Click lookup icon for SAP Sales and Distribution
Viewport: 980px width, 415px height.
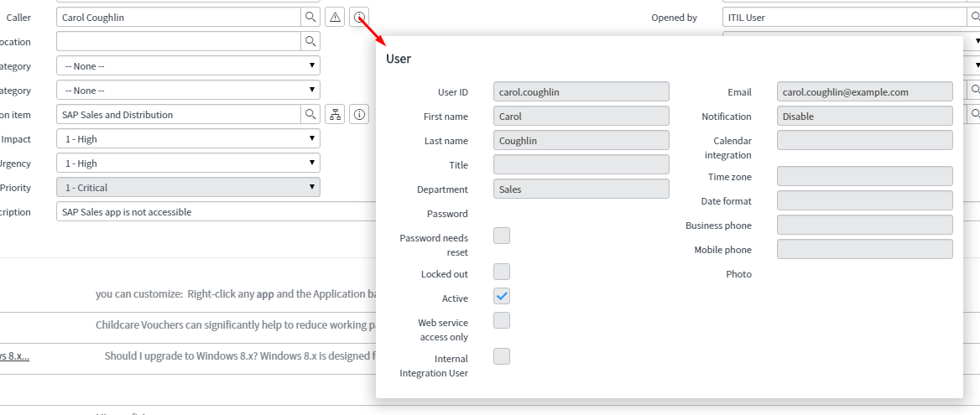tap(310, 114)
